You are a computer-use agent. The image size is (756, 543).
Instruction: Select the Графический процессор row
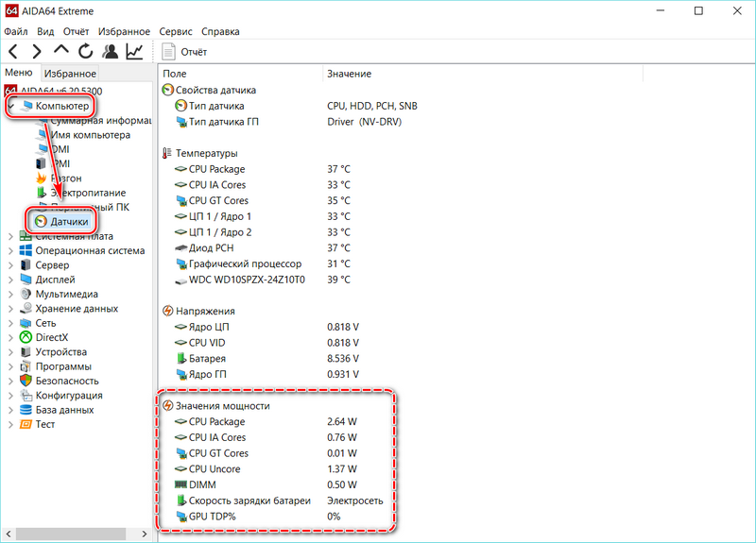click(x=245, y=264)
